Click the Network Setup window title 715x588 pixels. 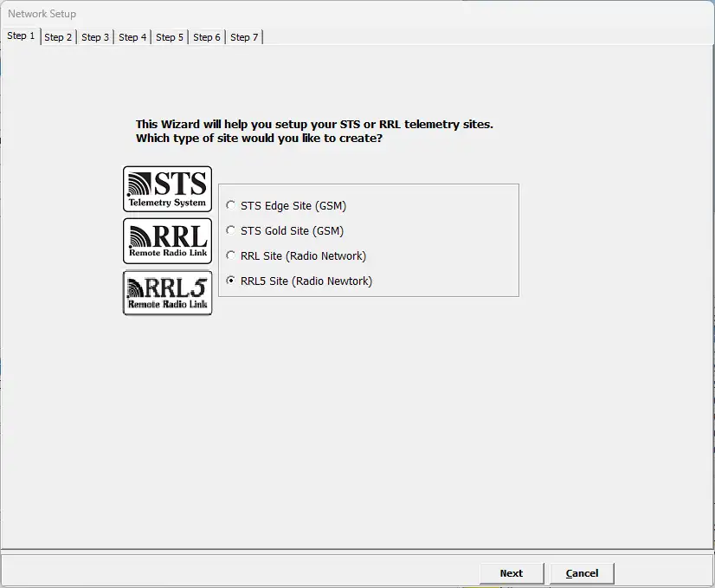(x=42, y=14)
